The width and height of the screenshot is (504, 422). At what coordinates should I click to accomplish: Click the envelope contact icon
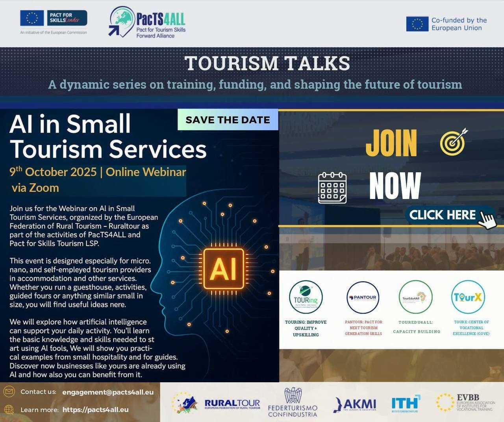tap(9, 392)
